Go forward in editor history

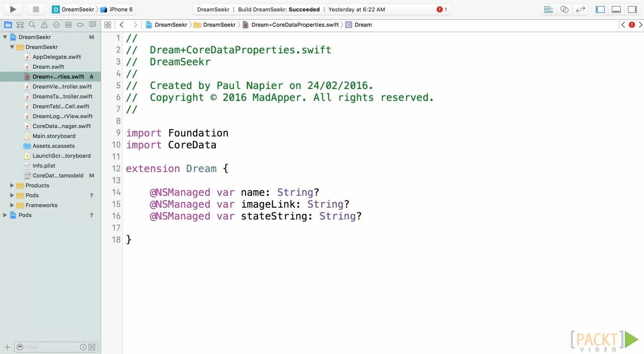click(135, 25)
